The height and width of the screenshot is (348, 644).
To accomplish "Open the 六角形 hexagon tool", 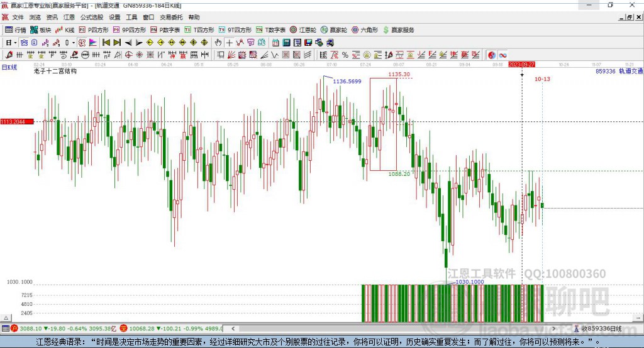I will click(365, 30).
